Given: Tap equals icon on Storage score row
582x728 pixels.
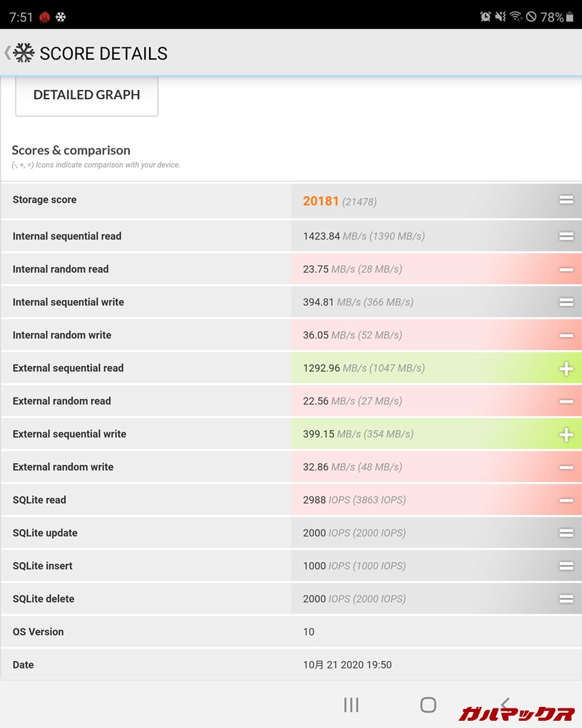Looking at the screenshot, I should 566,200.
